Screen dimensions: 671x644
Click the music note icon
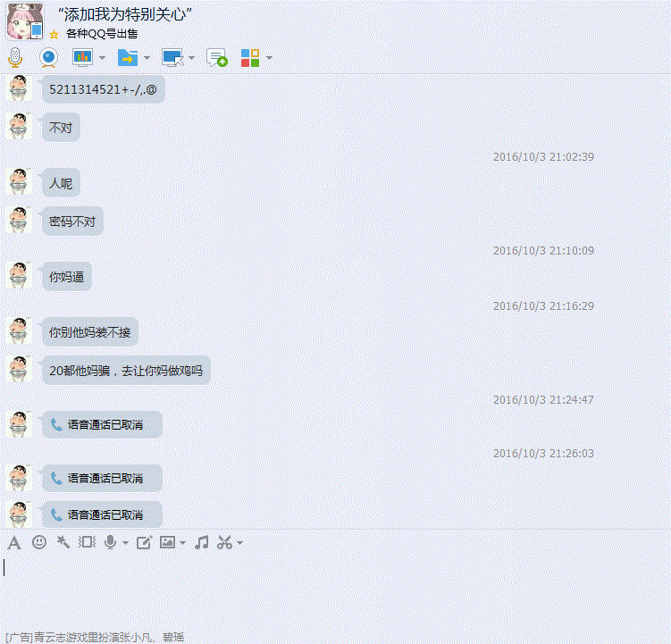[202, 542]
